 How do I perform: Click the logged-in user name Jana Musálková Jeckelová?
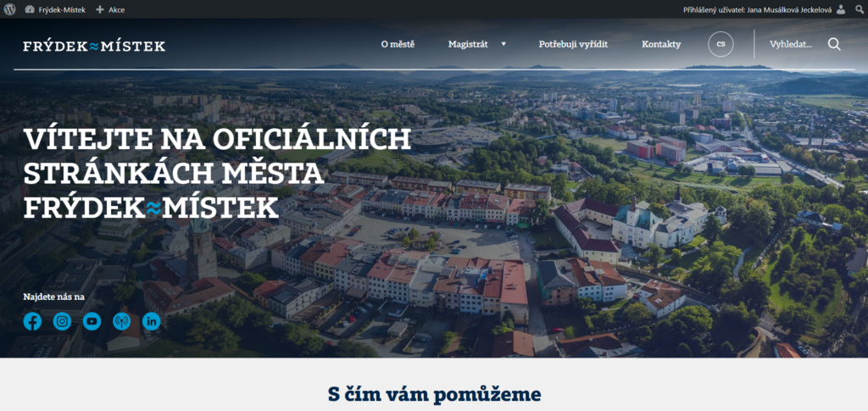coord(787,9)
